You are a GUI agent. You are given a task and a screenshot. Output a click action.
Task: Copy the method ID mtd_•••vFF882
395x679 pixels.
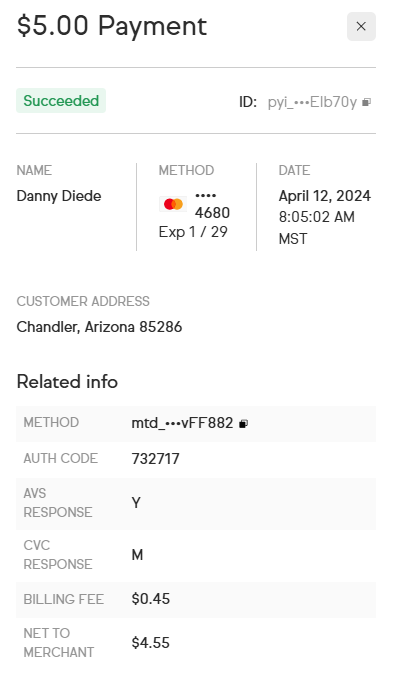pyautogui.click(x=243, y=424)
